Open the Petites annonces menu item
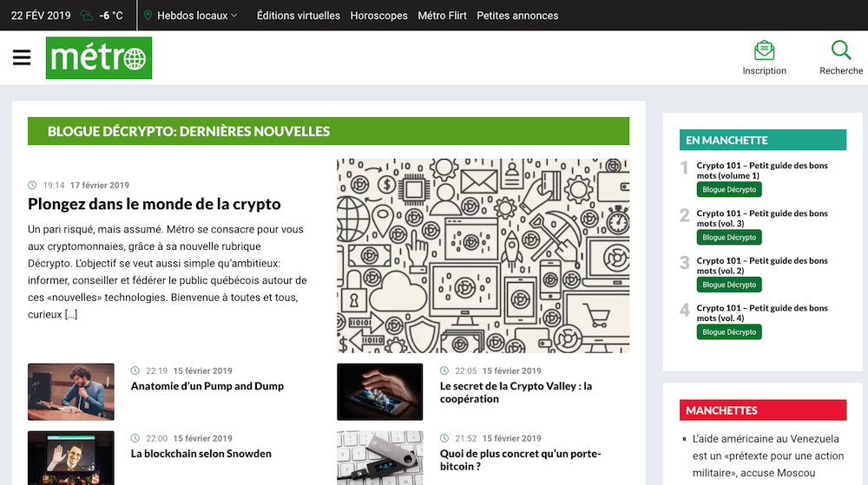Viewport: 868px width, 485px height. tap(517, 16)
